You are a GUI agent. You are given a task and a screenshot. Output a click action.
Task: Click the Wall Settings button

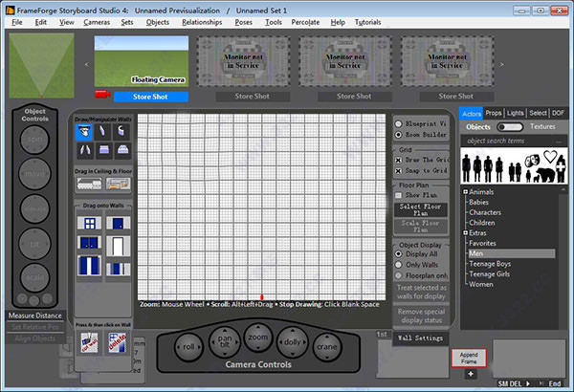[x=420, y=338]
